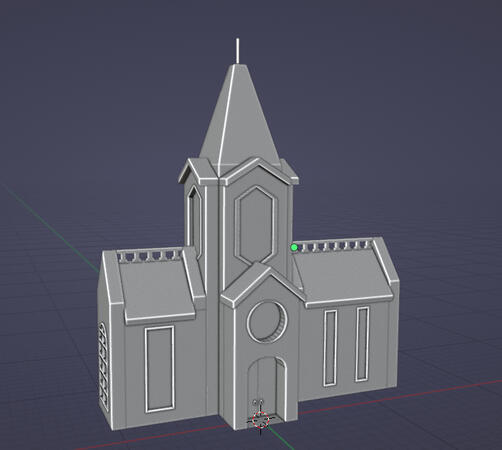Image resolution: width=502 pixels, height=450 pixels.
Task: Click the gabled roof over the entrance porch
Action: coord(263,283)
